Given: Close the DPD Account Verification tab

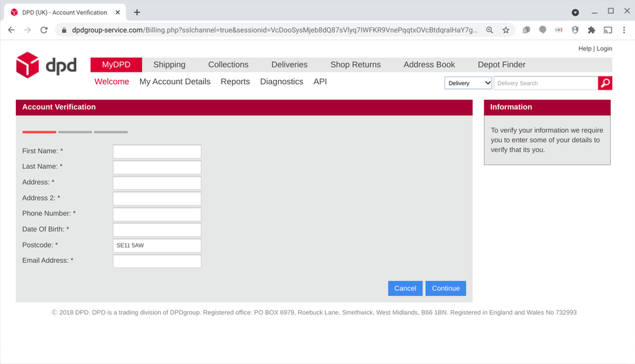Looking at the screenshot, I should pos(117,12).
